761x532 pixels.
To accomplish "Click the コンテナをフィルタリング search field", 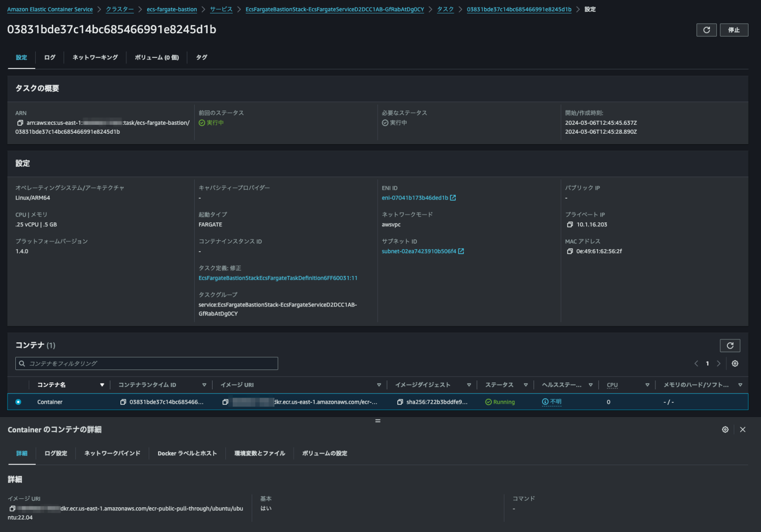I will tap(147, 363).
